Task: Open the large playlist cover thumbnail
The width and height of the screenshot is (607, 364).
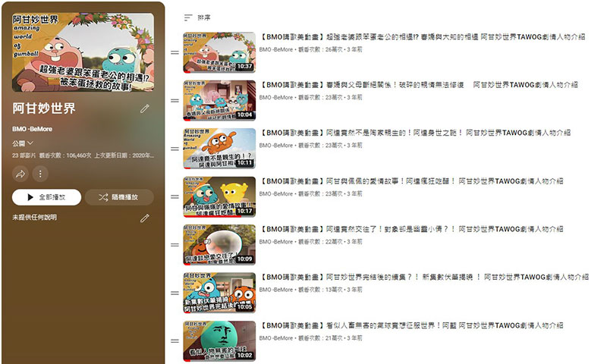Action: [x=83, y=52]
